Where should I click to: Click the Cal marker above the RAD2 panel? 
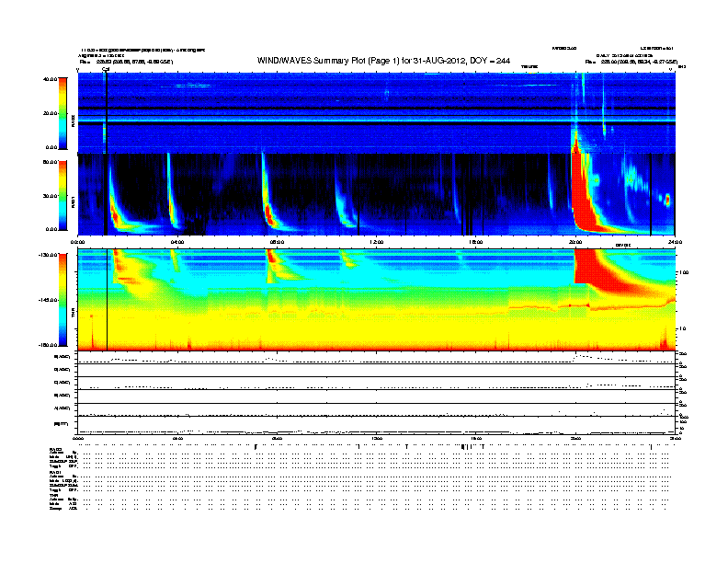[x=106, y=69]
